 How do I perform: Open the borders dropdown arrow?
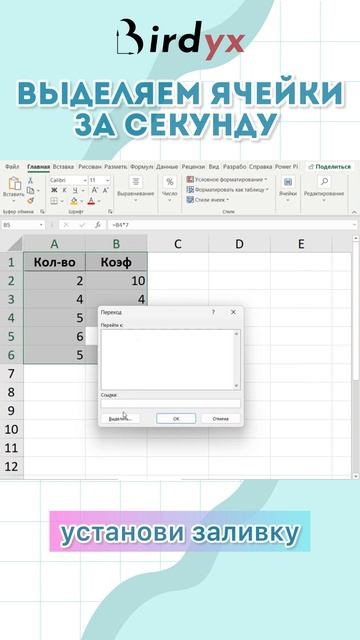[61, 201]
